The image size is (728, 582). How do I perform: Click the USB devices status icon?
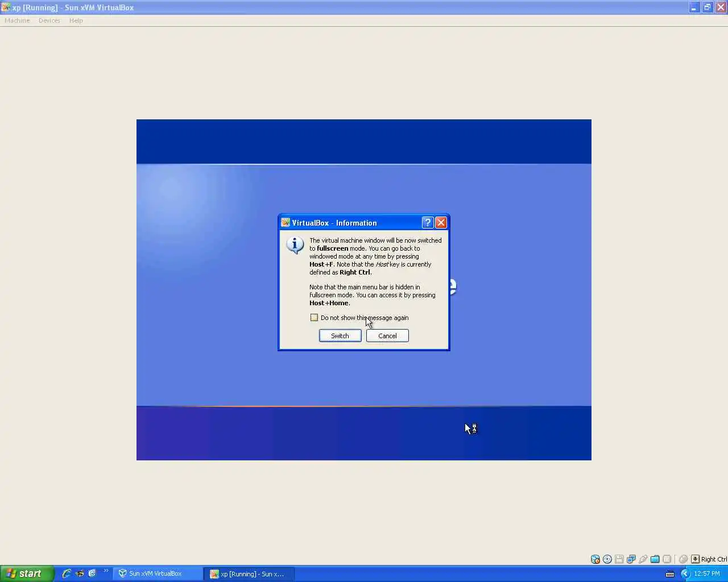pos(643,559)
